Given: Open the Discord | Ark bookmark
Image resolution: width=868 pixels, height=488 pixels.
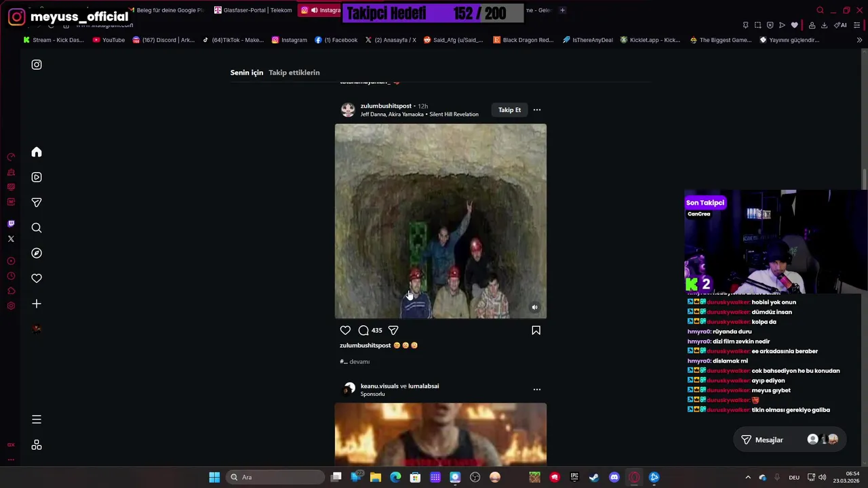Looking at the screenshot, I should (163, 40).
